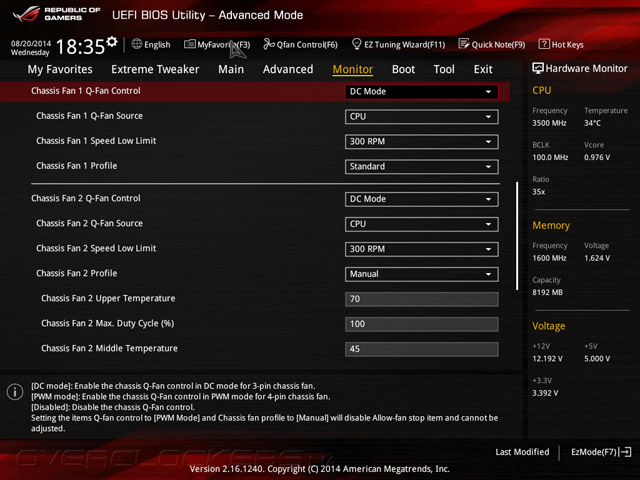The width and height of the screenshot is (640, 480).
Task: Click Chassis Fan 1 Speed Low Limit label
Action: (x=96, y=141)
